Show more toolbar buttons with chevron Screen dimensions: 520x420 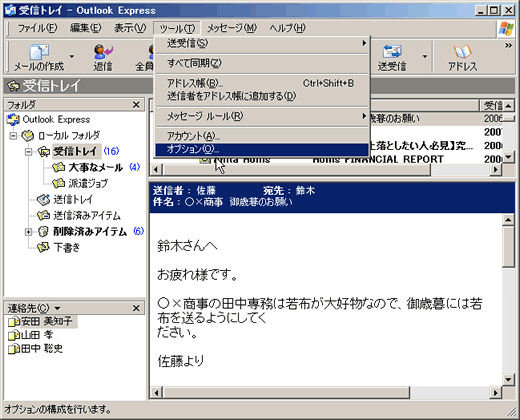click(x=508, y=46)
